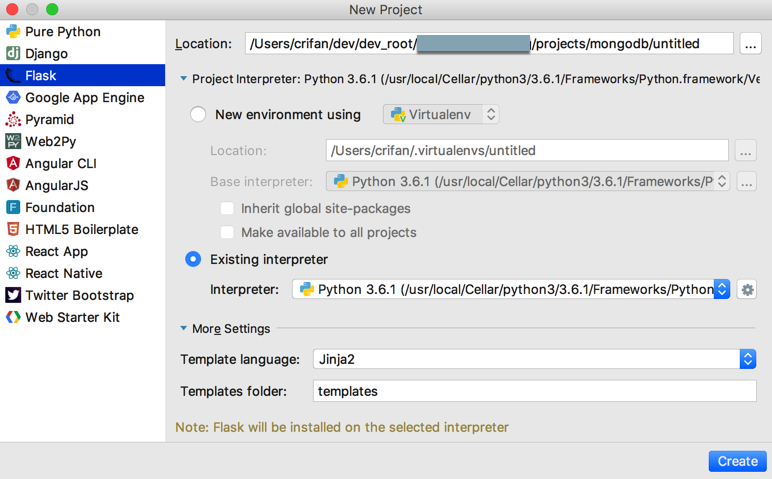Select the New environment using radio button
This screenshot has height=479, width=772.
[x=198, y=114]
